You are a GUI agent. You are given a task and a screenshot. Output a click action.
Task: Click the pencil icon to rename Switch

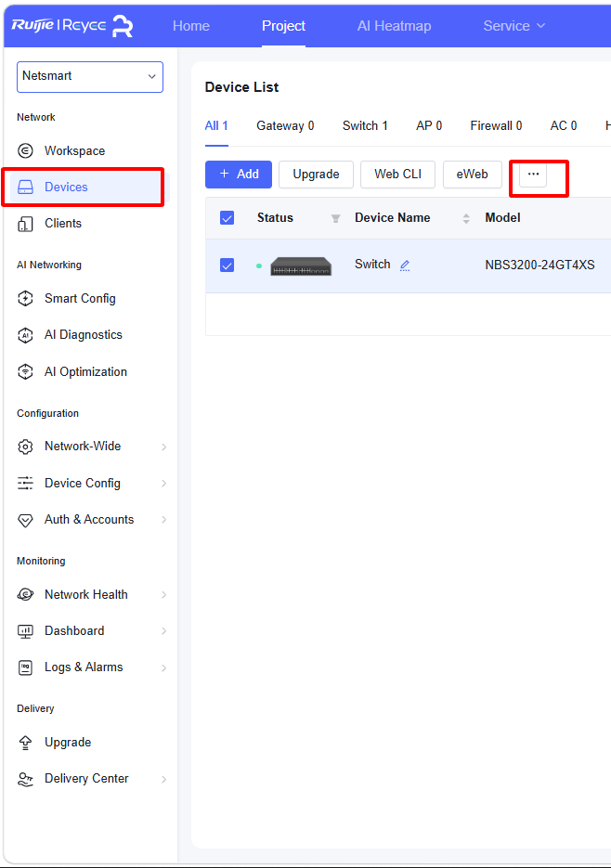(x=405, y=266)
